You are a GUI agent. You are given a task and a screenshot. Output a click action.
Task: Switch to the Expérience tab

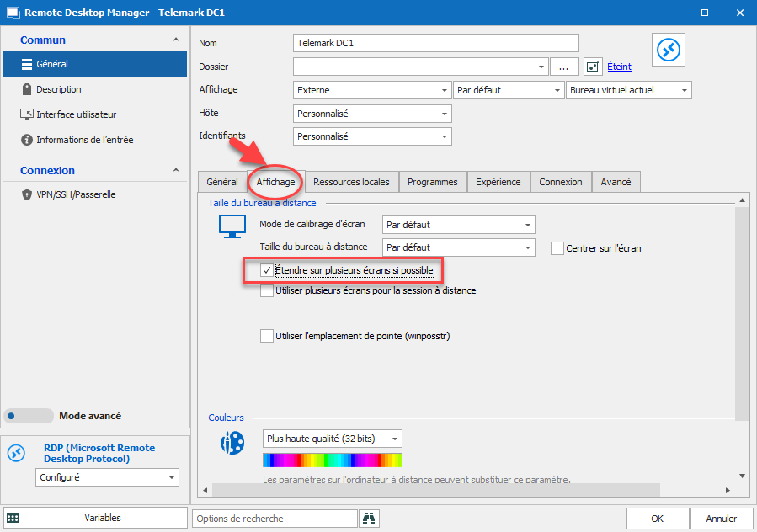tap(498, 181)
